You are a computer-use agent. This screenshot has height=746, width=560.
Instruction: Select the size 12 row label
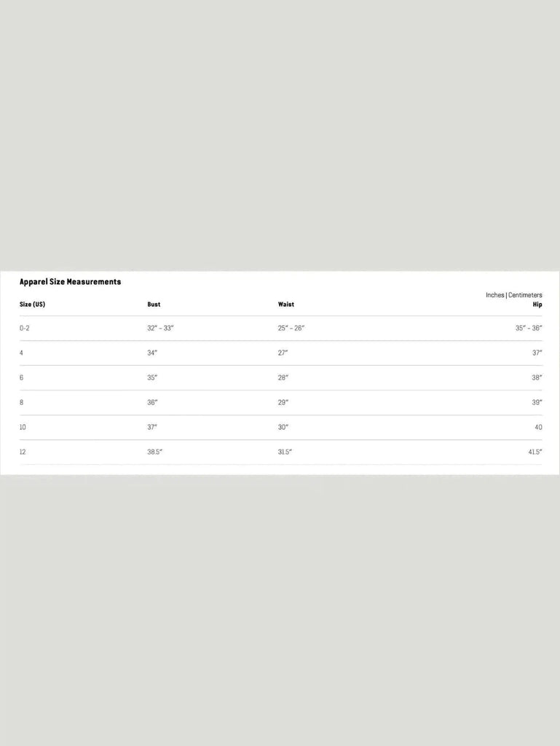click(x=23, y=452)
